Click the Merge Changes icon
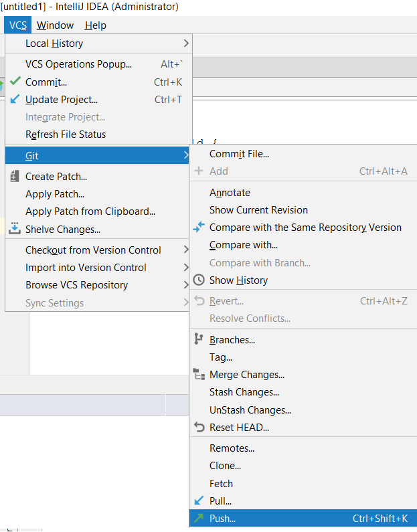Screen dimensions: 417x532 click(199, 375)
